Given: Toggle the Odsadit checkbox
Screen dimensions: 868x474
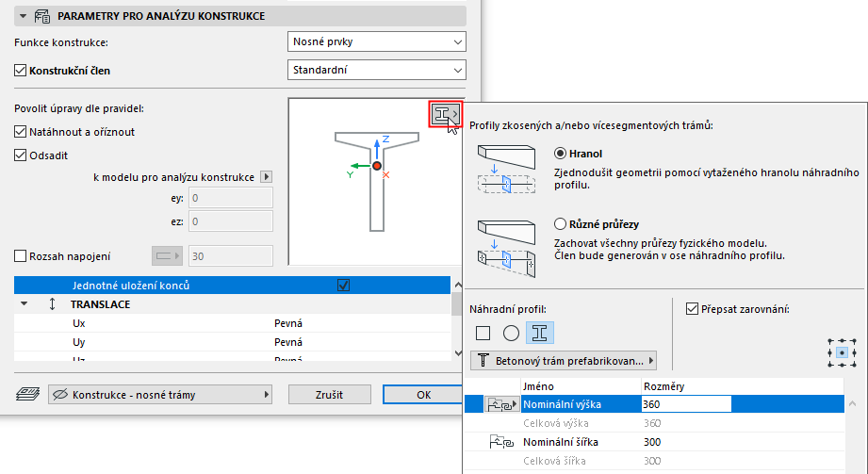Looking at the screenshot, I should (x=21, y=155).
